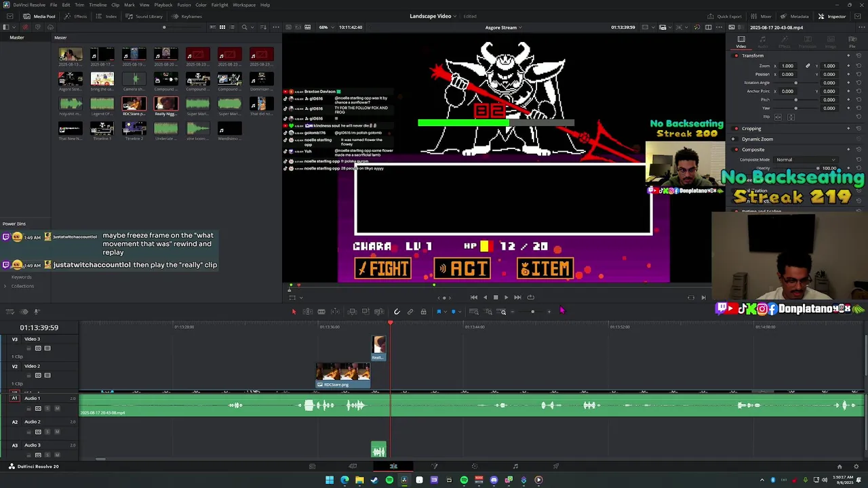
Task: Toggle the Composite section switch
Action: 736,149
